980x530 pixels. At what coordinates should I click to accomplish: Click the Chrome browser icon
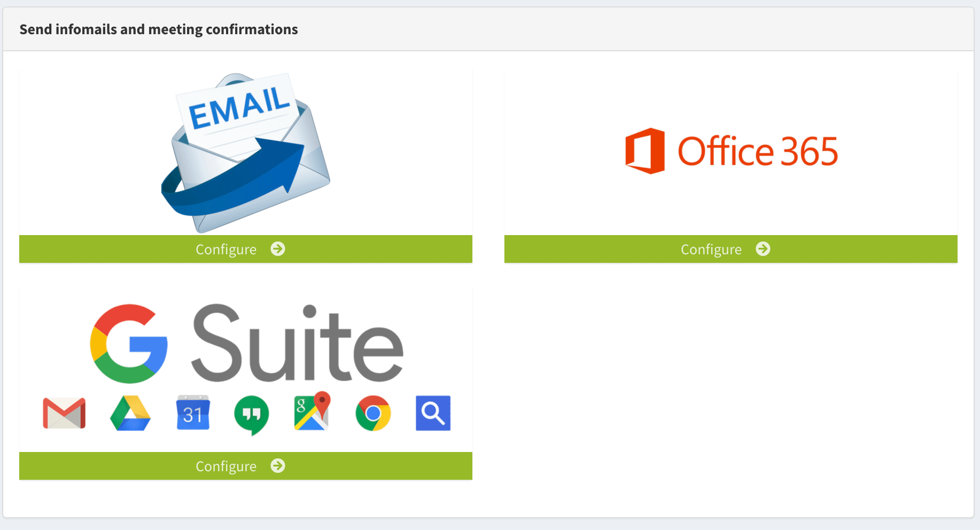point(373,413)
